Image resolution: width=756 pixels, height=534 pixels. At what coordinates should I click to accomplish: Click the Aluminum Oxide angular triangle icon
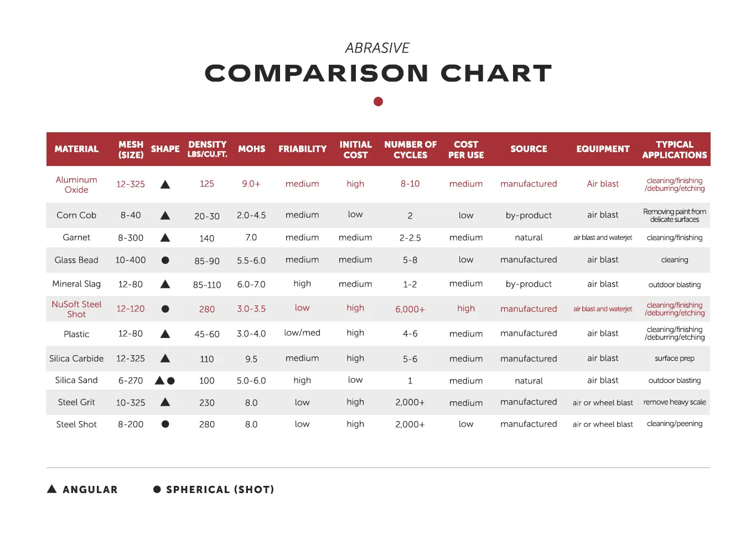coord(165,184)
